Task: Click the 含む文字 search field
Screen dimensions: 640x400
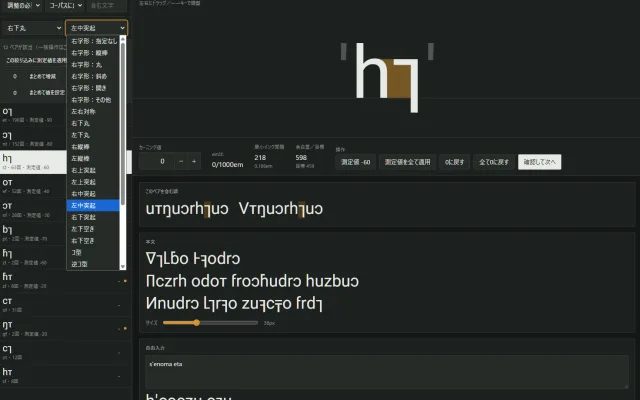Action: pyautogui.click(x=107, y=5)
